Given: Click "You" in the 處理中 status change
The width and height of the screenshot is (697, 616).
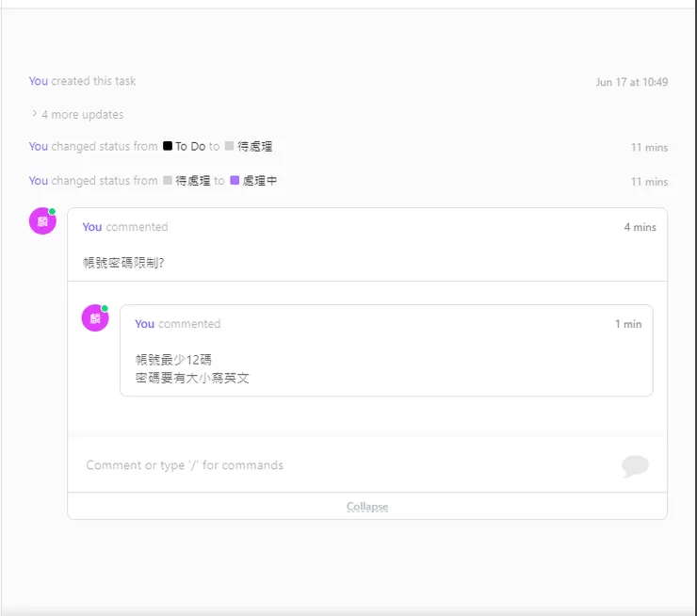Looking at the screenshot, I should (39, 181).
